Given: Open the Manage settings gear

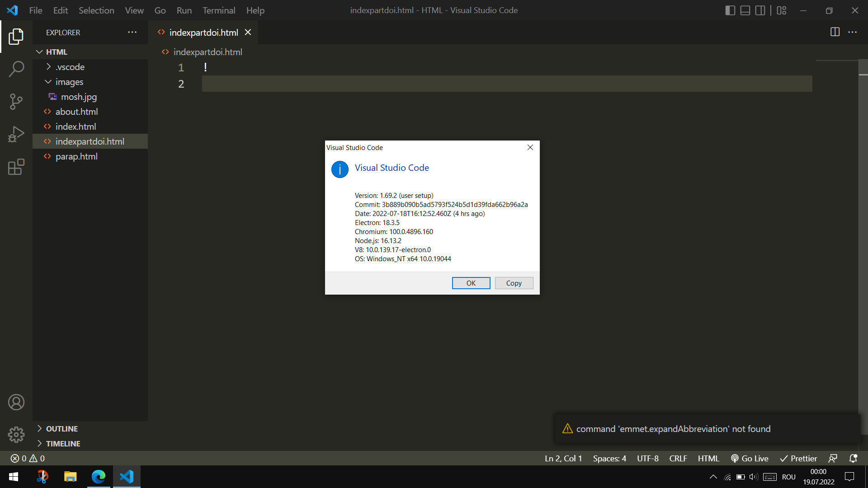Looking at the screenshot, I should click(16, 434).
